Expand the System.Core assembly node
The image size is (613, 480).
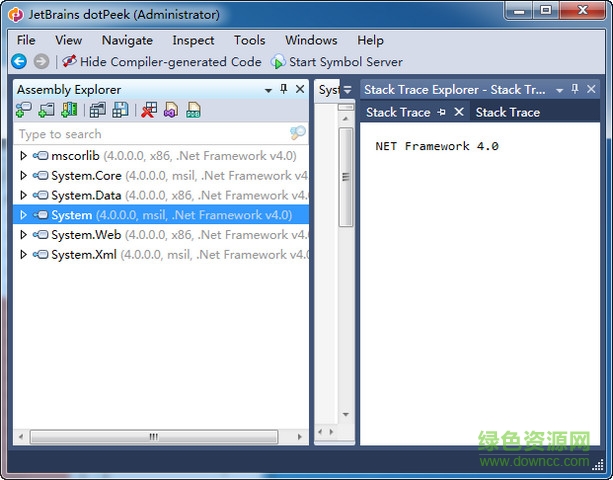[x=23, y=175]
